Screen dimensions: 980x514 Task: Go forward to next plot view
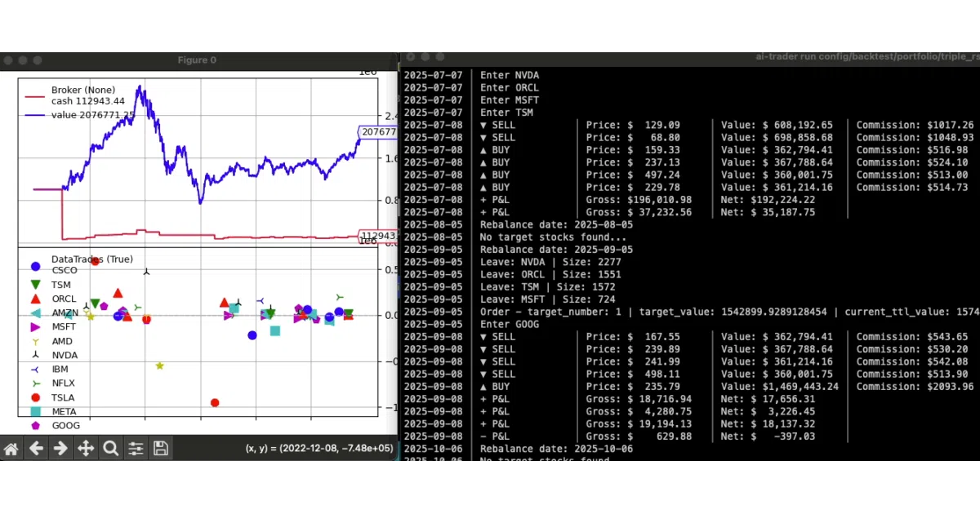click(60, 448)
